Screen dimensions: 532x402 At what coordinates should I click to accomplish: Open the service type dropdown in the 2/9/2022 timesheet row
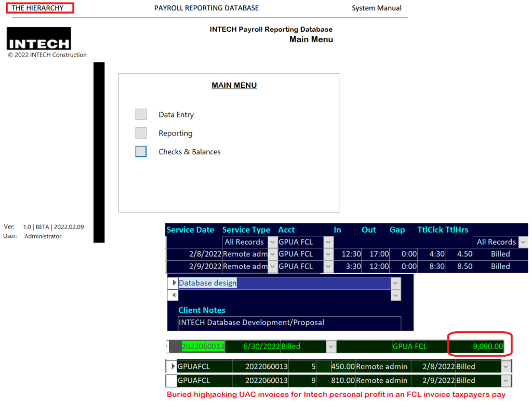tap(272, 266)
